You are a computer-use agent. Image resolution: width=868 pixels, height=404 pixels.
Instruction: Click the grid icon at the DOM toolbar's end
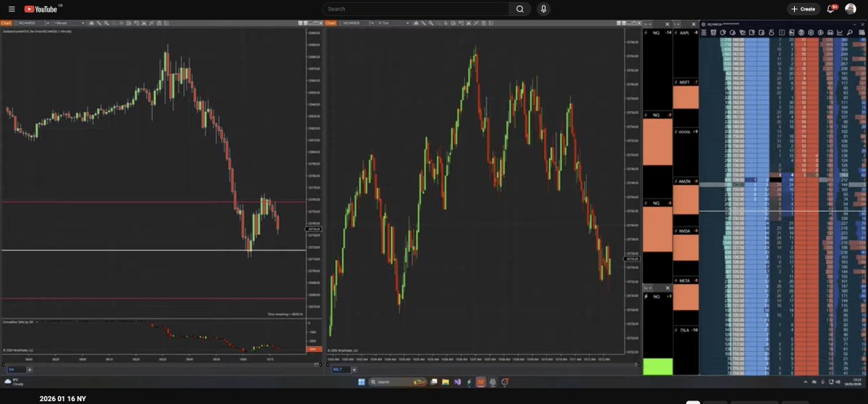coord(861,33)
